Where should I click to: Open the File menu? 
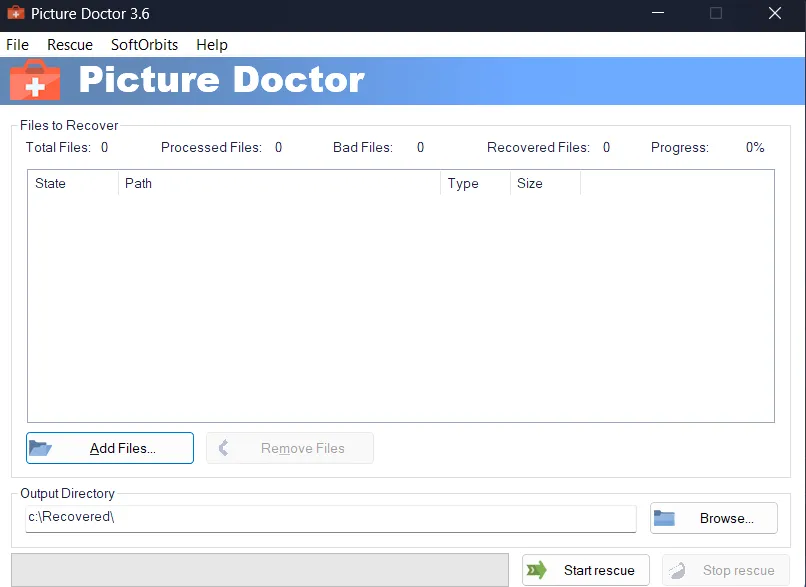17,44
